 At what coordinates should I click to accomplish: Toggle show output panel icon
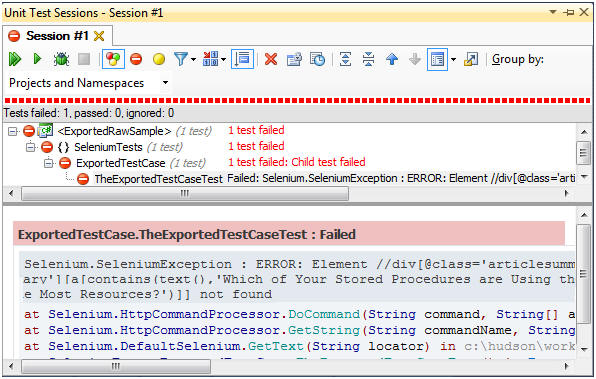pyautogui.click(x=437, y=59)
